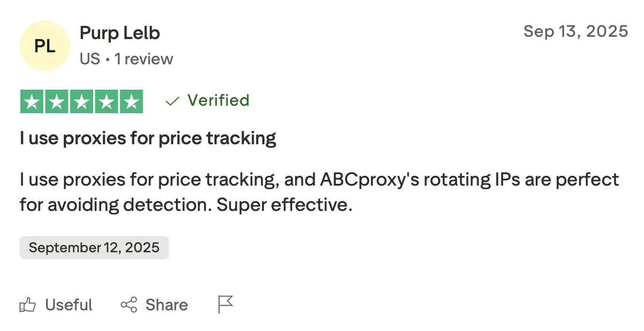
Task: Select the third star in the rating row
Action: tap(80, 101)
